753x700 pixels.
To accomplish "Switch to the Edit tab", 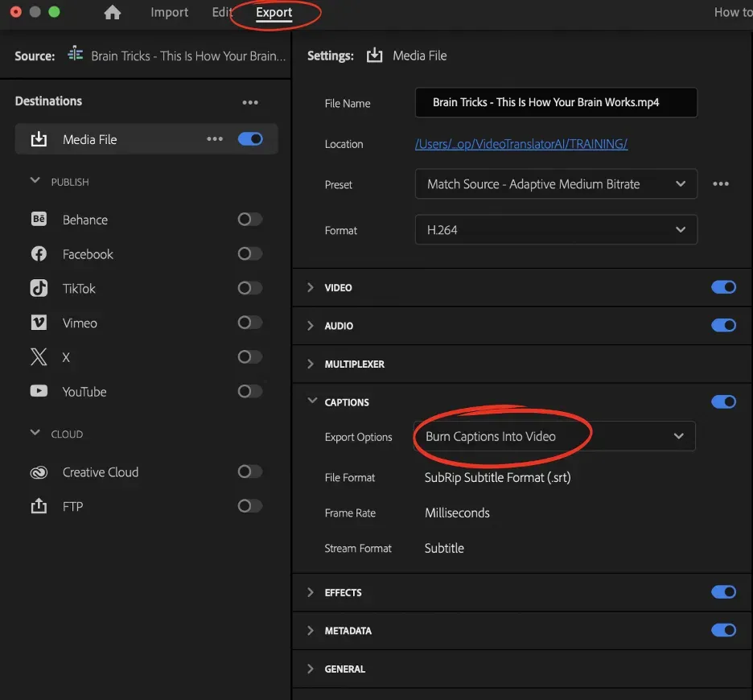I will coord(222,12).
